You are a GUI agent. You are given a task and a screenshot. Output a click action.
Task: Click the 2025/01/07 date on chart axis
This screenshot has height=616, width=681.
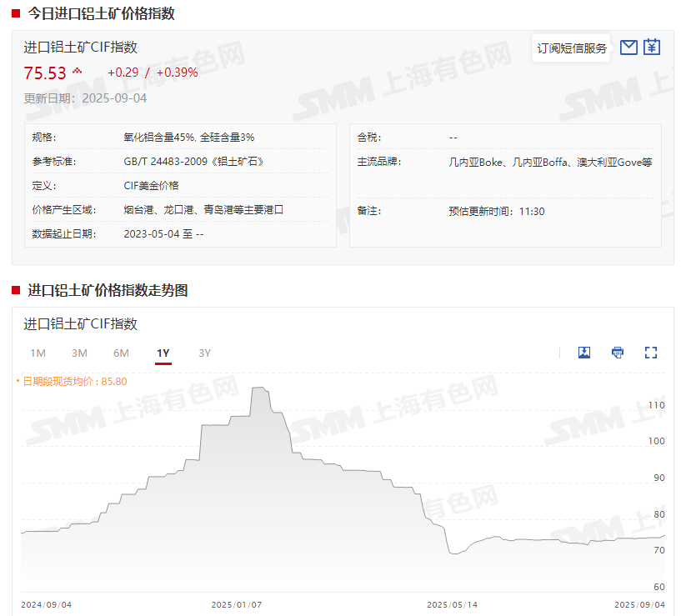coord(237,605)
